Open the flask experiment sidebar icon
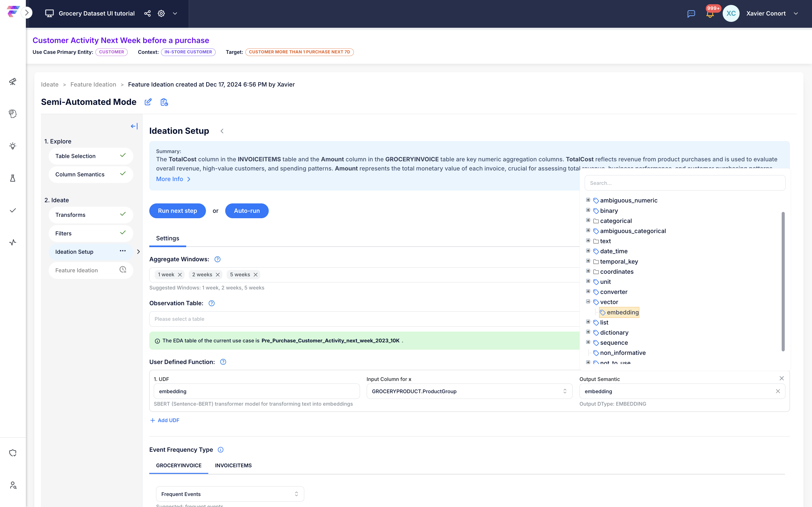812x507 pixels. click(13, 178)
